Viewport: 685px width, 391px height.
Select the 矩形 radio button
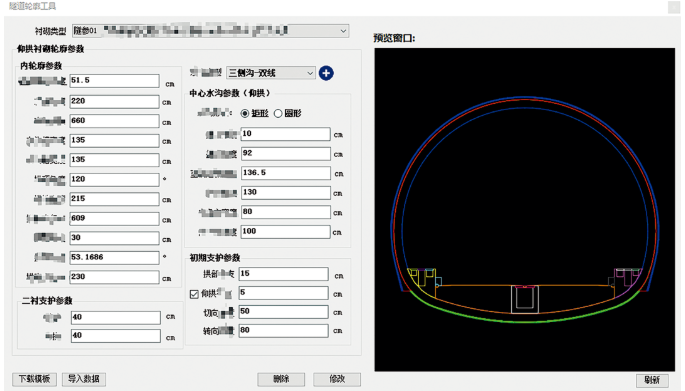click(245, 114)
